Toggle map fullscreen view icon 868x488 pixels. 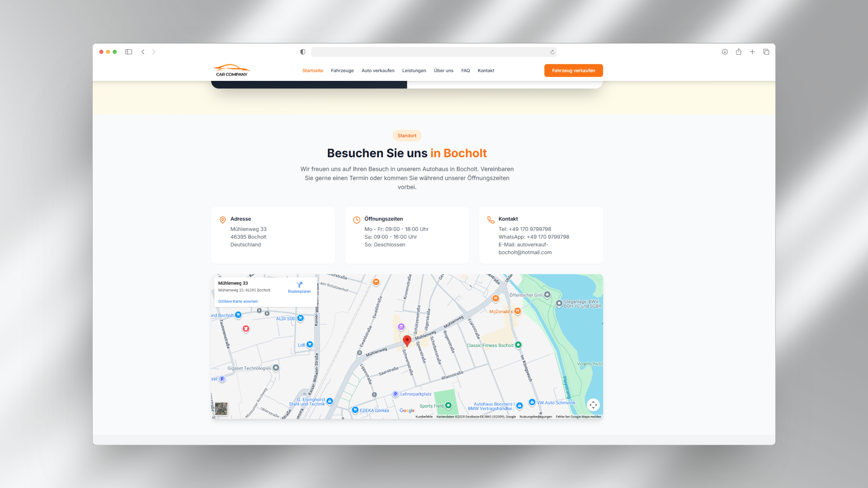coord(593,405)
